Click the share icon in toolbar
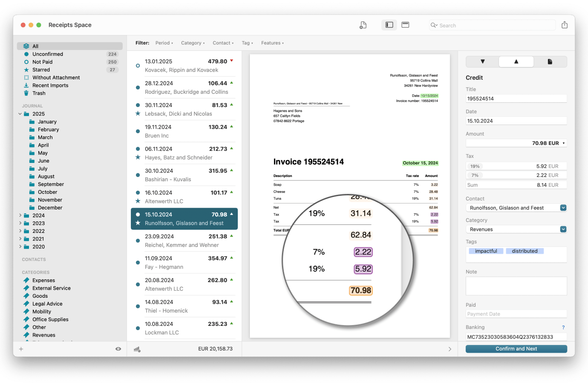 click(565, 25)
